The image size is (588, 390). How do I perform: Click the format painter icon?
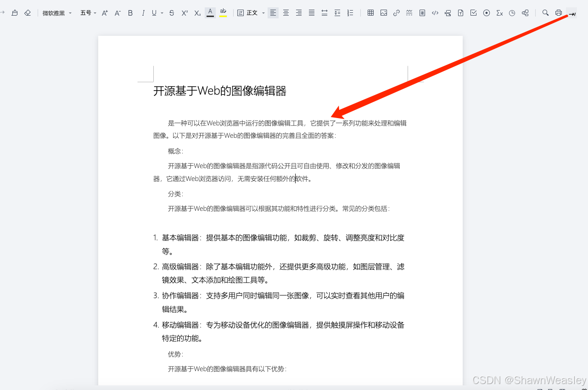click(x=15, y=13)
